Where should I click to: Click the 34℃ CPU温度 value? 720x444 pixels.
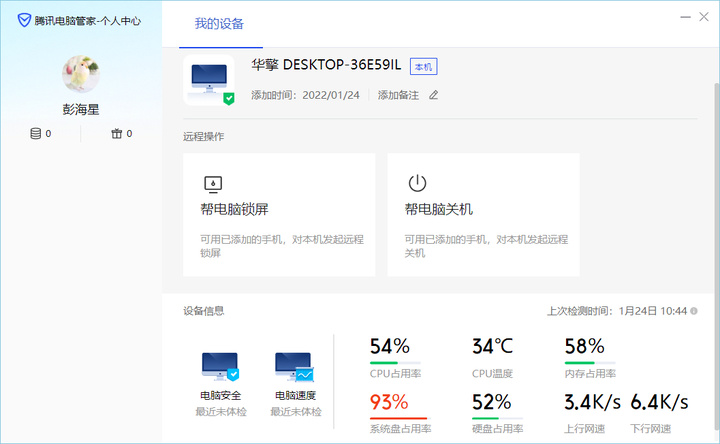(493, 346)
